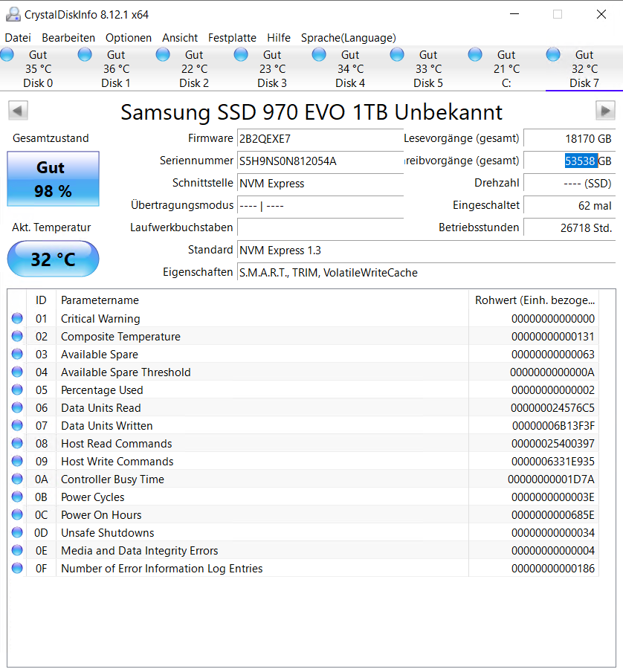This screenshot has width=623, height=672.
Task: Click status icon of Data Units Written row
Action: point(17,425)
